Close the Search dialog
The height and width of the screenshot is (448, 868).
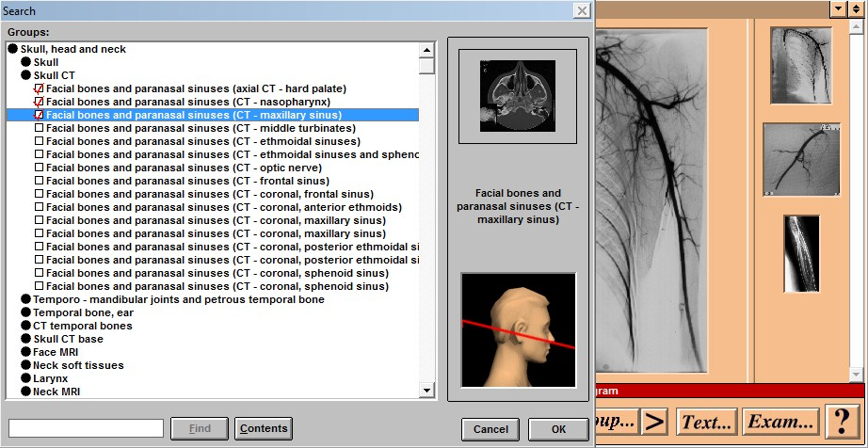click(582, 9)
